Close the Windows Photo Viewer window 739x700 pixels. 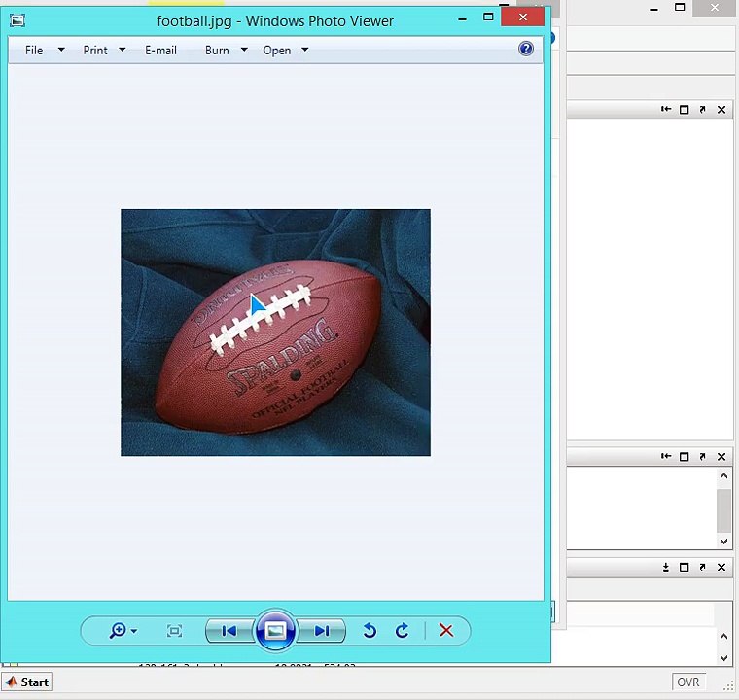[523, 17]
